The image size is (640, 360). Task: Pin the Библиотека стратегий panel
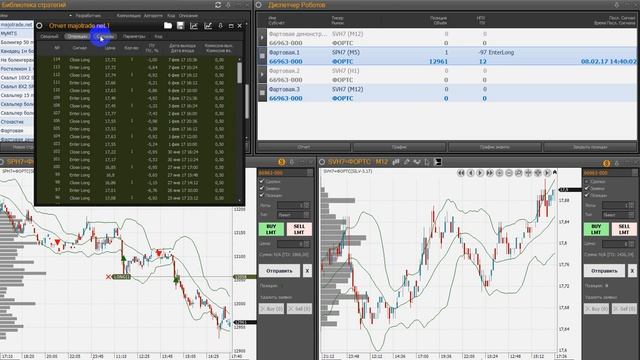point(228,5)
